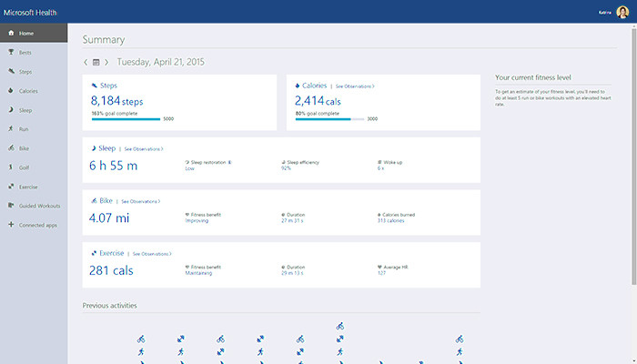
Task: Click the Your current fitness level heading
Action: click(x=533, y=77)
